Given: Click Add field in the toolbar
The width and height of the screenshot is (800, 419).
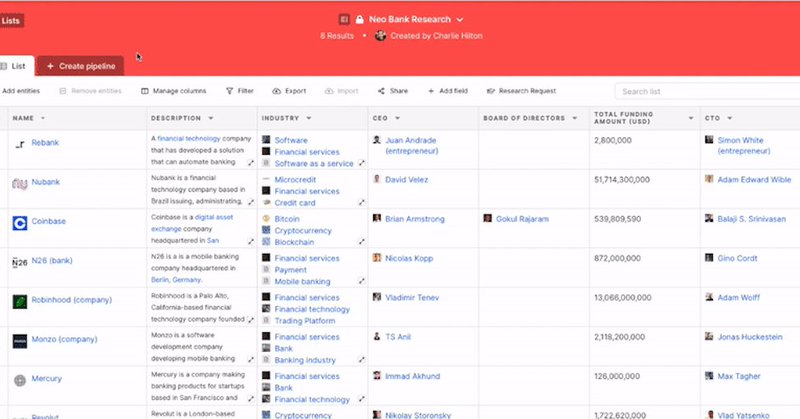Looking at the screenshot, I should click(447, 91).
